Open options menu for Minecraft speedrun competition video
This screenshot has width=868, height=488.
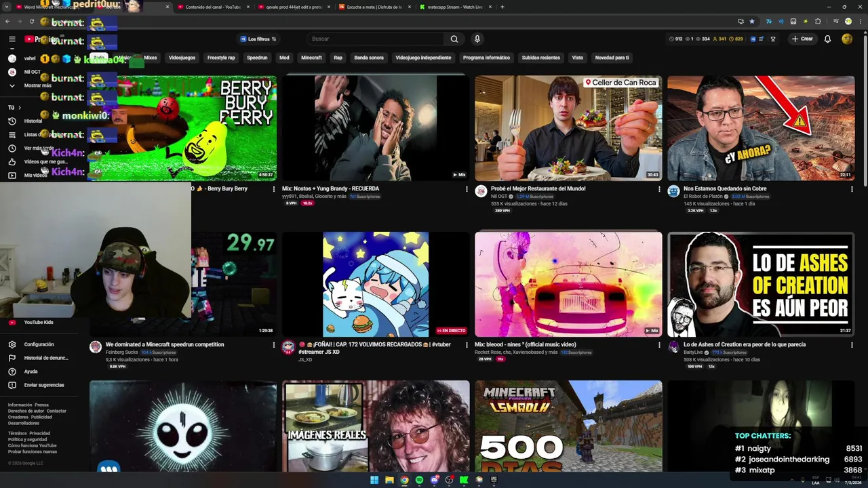[x=273, y=345]
